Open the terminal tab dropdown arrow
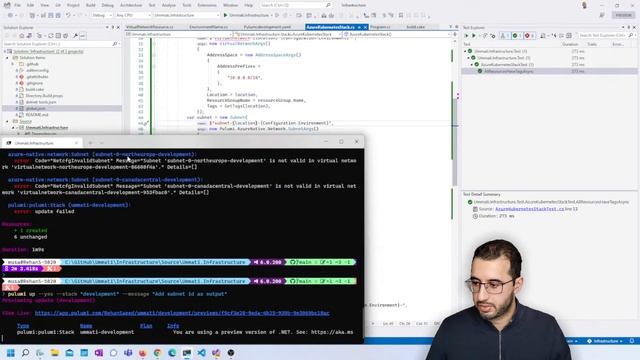This screenshot has height=360, width=640. point(102,143)
